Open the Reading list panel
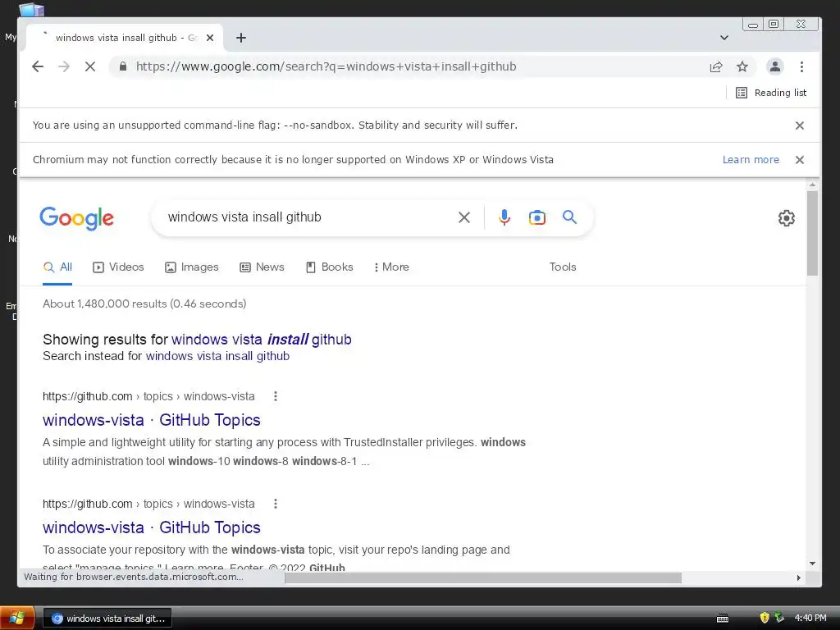This screenshot has height=630, width=840. point(771,93)
